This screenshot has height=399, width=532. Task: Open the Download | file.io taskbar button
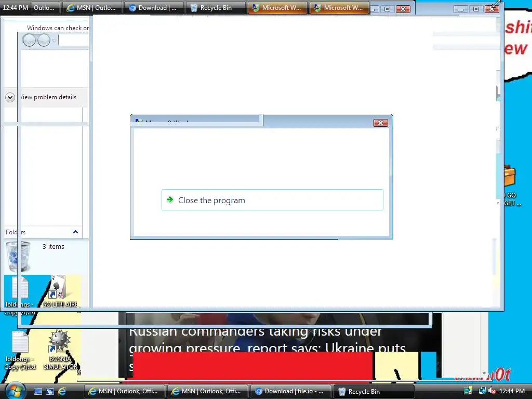tap(290, 391)
